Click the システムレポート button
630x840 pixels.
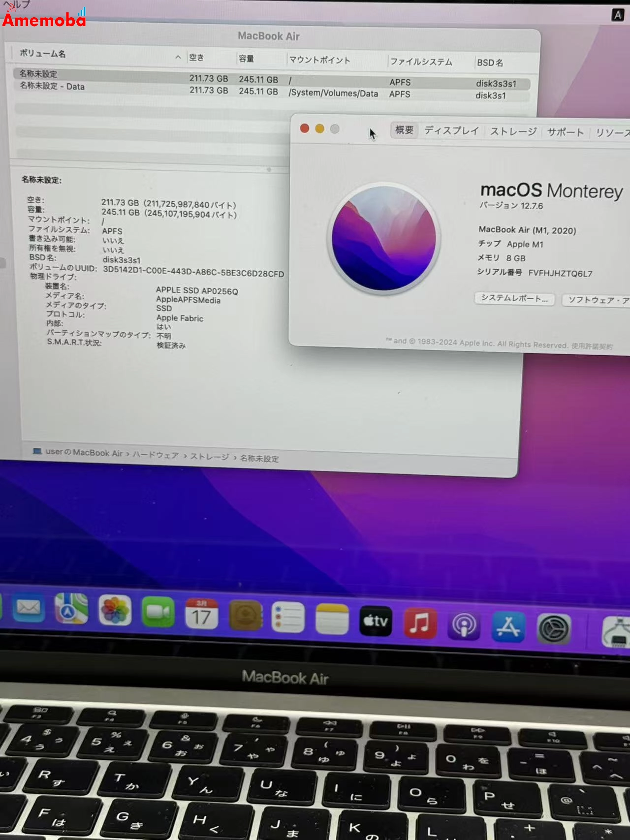point(514,298)
